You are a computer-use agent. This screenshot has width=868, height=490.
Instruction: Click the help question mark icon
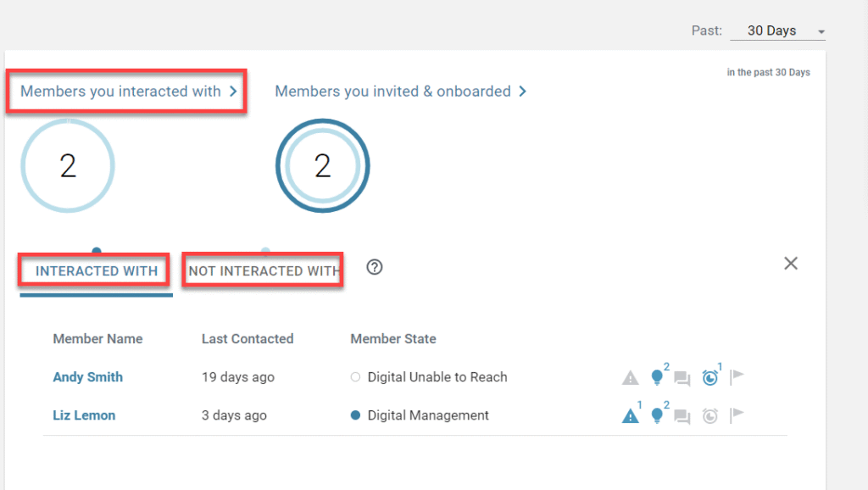(375, 267)
